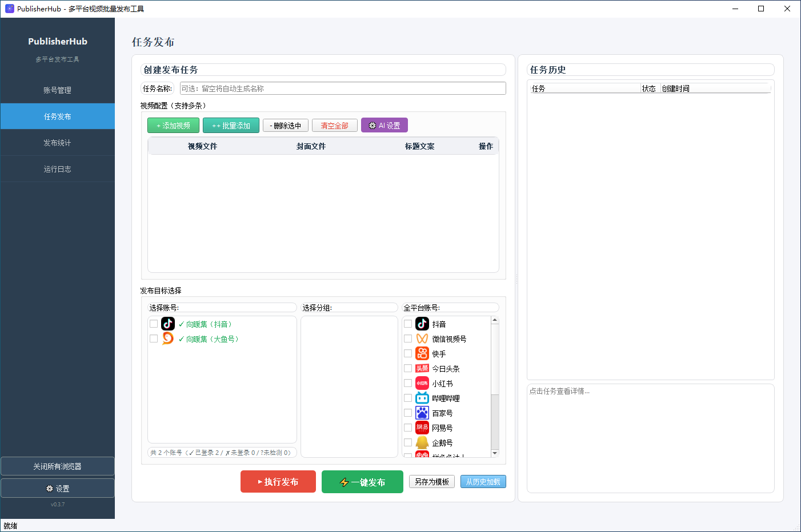Screen dimensions: 801x532
Task: Click the red 清空全部 button
Action: click(335, 126)
